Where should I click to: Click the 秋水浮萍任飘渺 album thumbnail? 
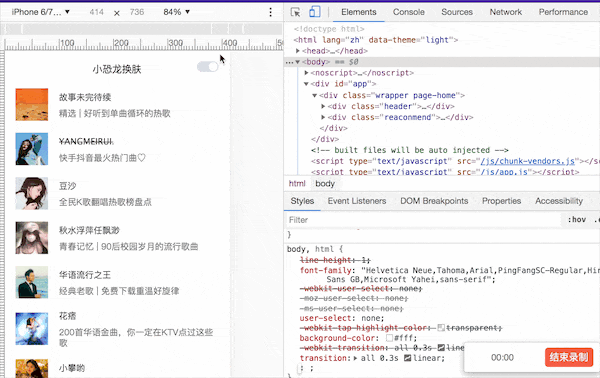click(x=32, y=238)
